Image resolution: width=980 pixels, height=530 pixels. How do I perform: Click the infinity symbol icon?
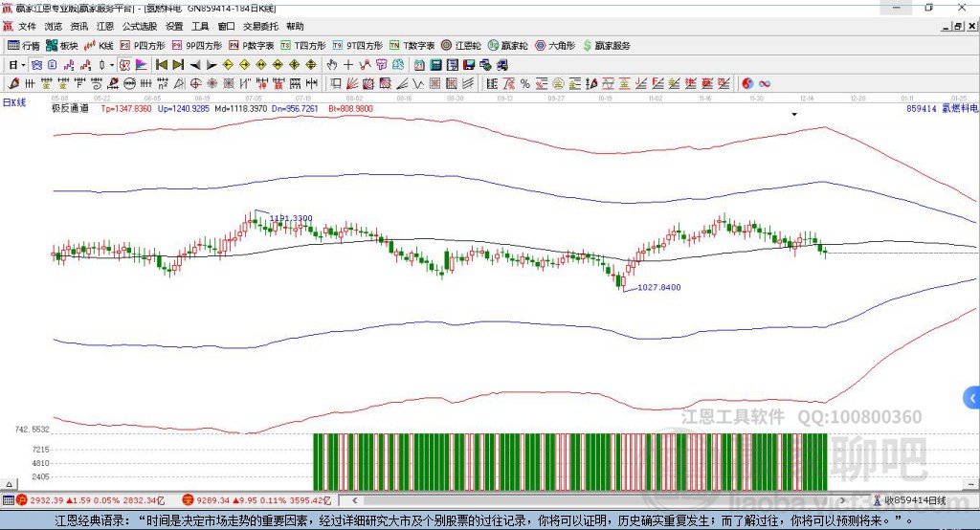765,83
